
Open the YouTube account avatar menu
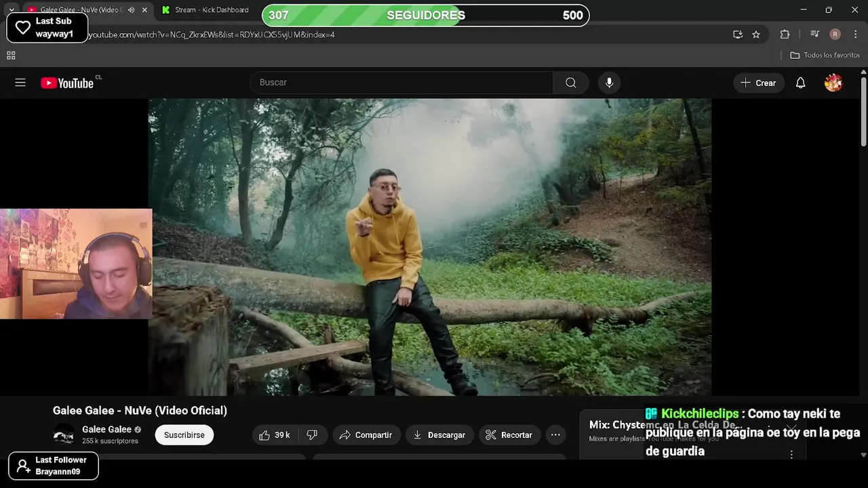point(833,83)
